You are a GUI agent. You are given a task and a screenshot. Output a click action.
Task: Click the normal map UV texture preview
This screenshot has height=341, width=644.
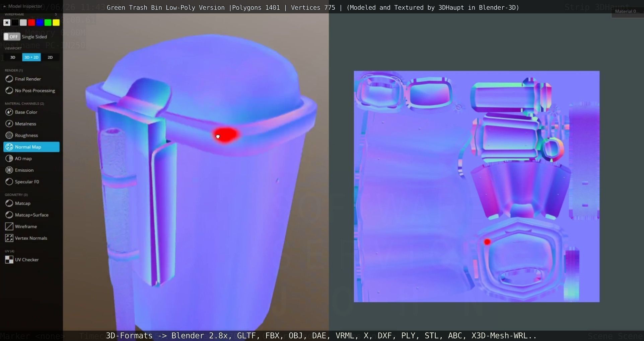pyautogui.click(x=477, y=186)
